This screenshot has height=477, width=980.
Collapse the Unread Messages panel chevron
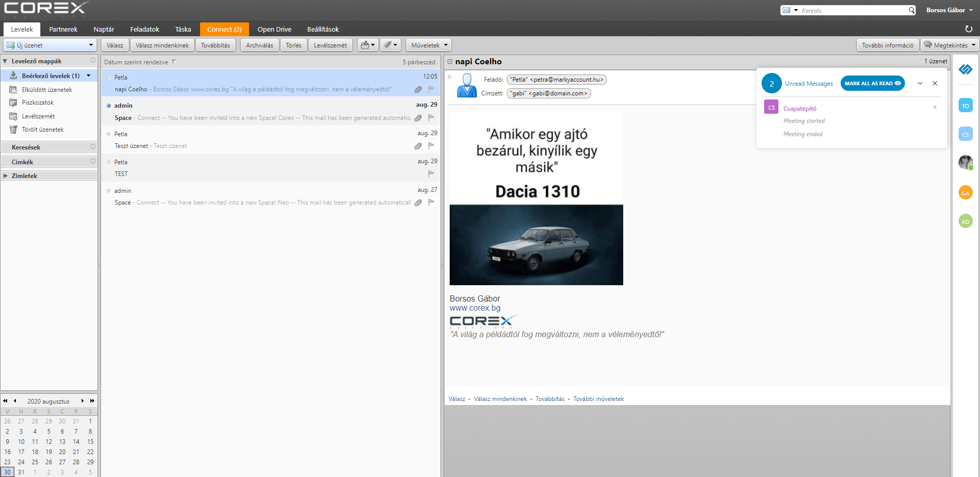[920, 83]
